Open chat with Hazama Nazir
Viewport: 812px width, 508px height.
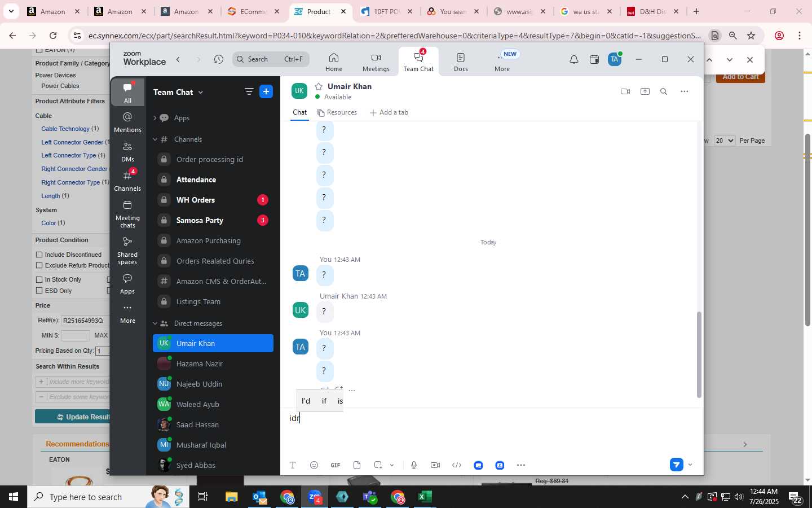click(x=213, y=364)
